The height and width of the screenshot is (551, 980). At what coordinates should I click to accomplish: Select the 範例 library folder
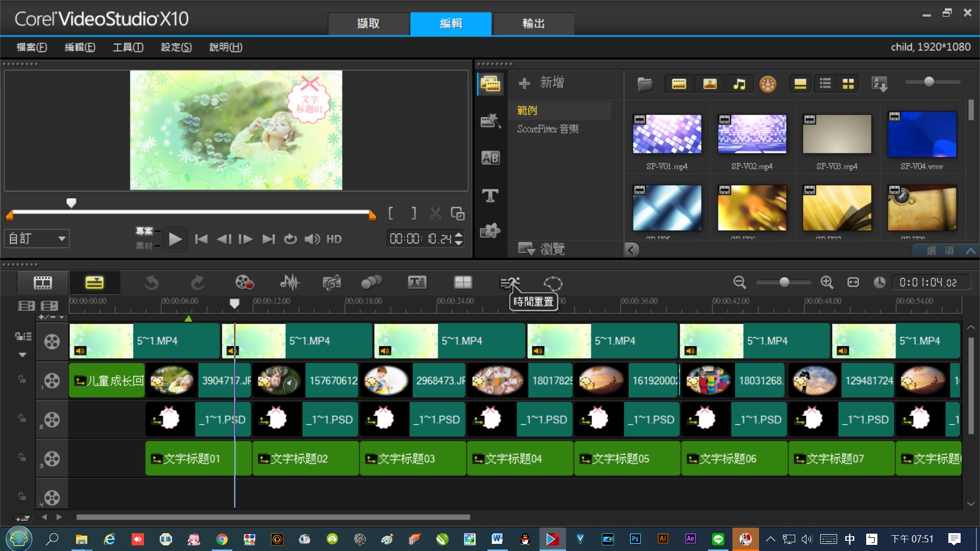[527, 110]
